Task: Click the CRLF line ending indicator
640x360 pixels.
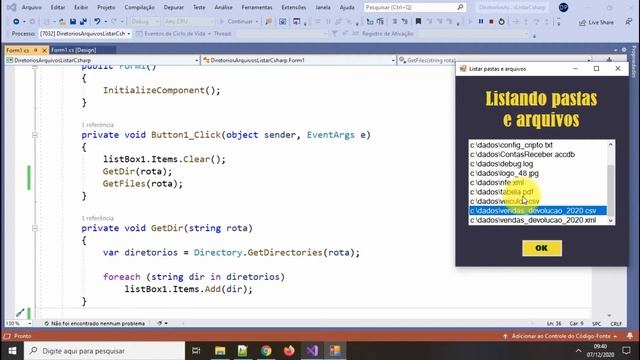Action: coord(616,323)
